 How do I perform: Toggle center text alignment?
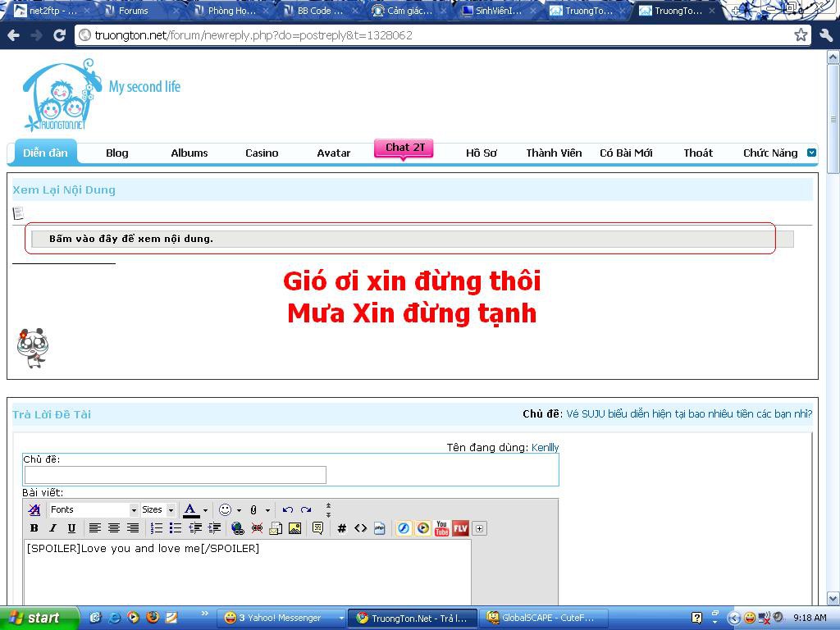(114, 528)
